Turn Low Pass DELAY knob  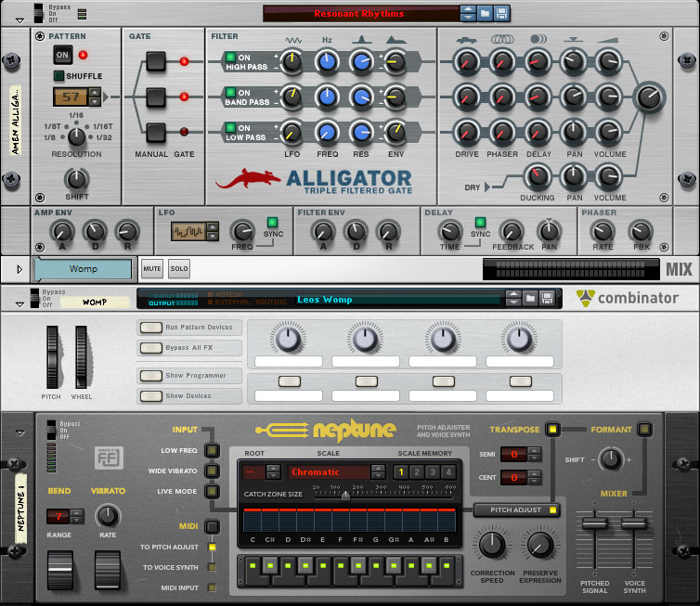tap(538, 132)
